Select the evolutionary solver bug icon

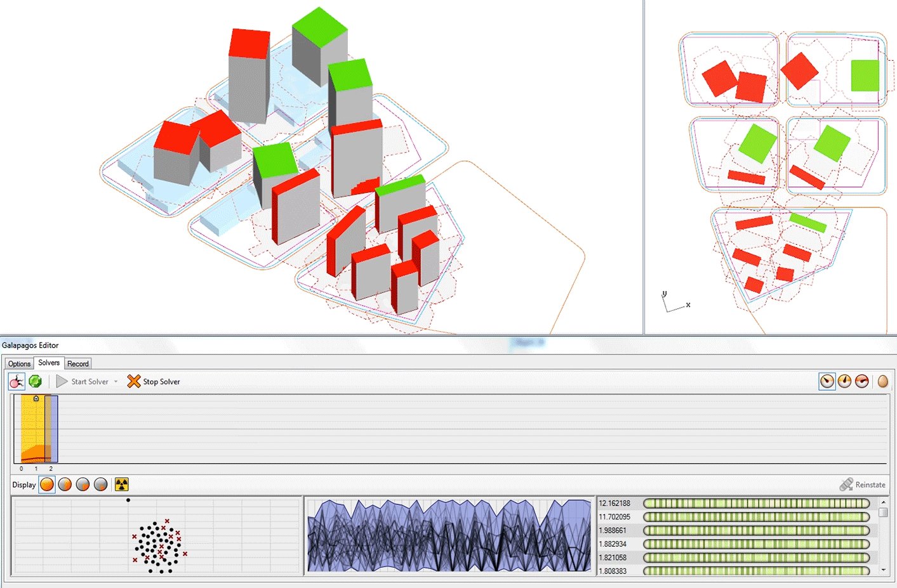(17, 381)
